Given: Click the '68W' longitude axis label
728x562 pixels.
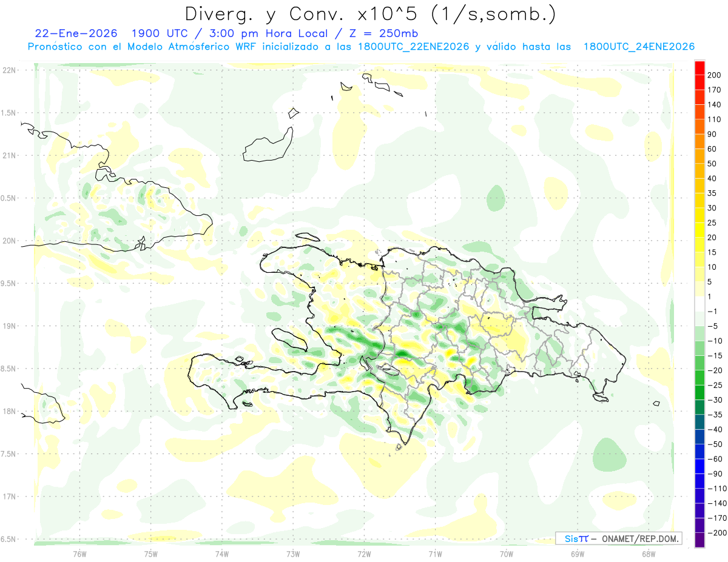Looking at the screenshot, I should tap(648, 554).
